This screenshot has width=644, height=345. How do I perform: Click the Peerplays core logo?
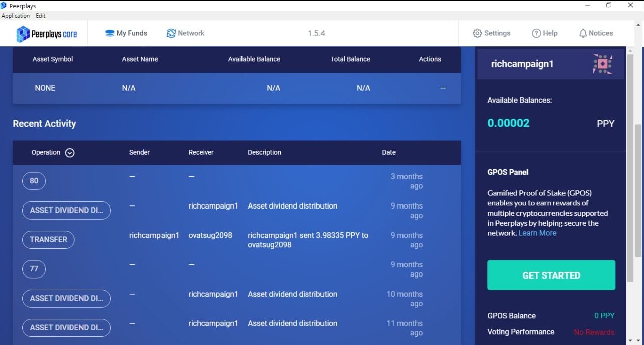pos(47,34)
